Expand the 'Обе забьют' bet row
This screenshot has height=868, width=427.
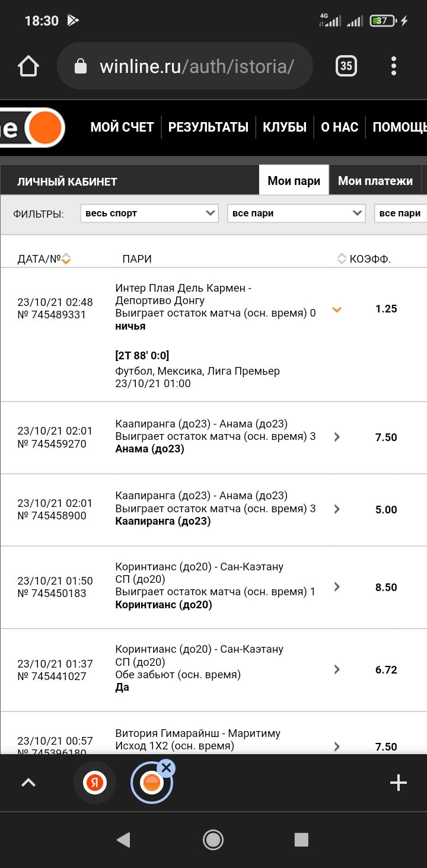tap(337, 669)
